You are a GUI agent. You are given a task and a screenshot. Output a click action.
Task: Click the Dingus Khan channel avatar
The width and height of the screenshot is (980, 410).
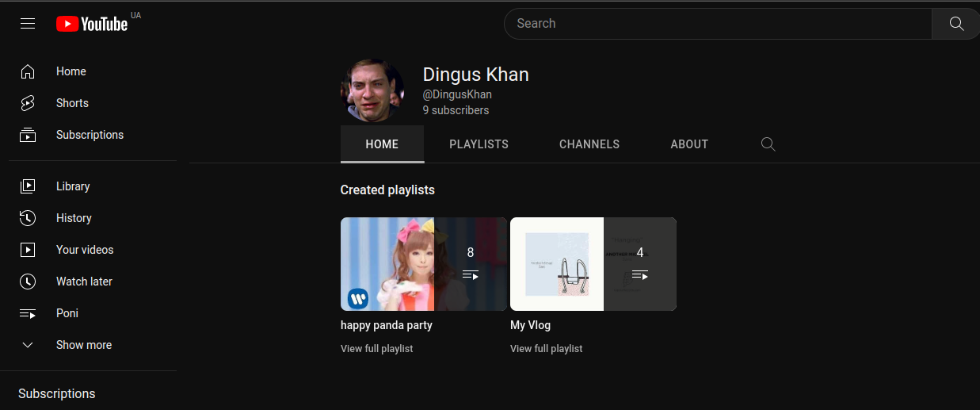tap(372, 90)
